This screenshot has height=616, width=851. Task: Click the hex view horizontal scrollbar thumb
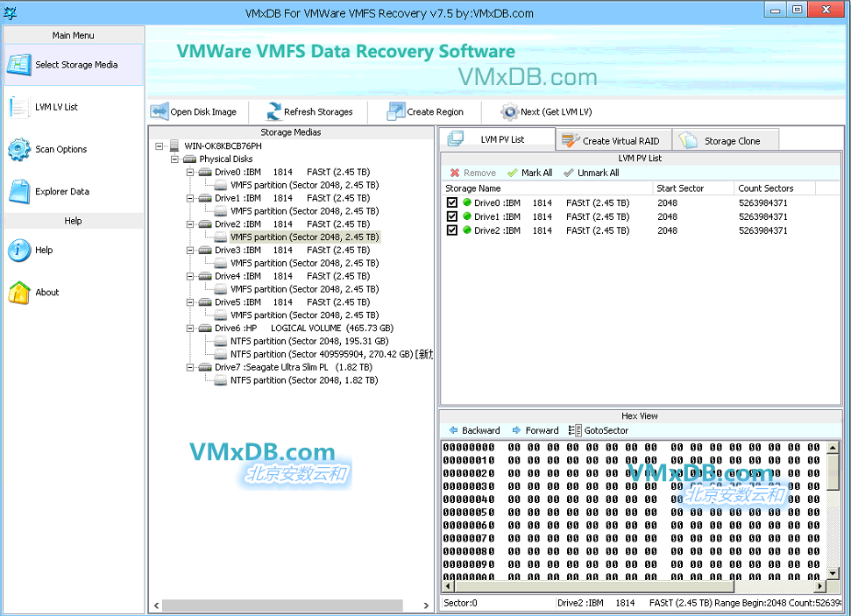coord(594,586)
